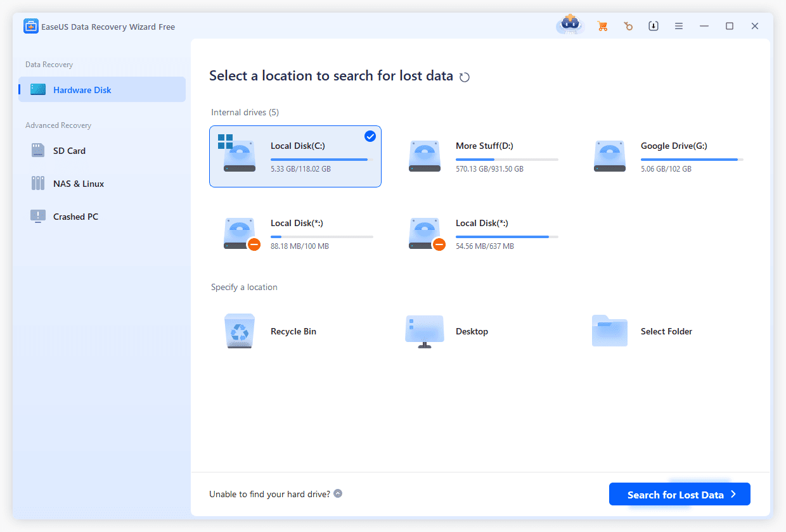Open the hamburger menu
This screenshot has height=532, width=786.
coord(679,26)
